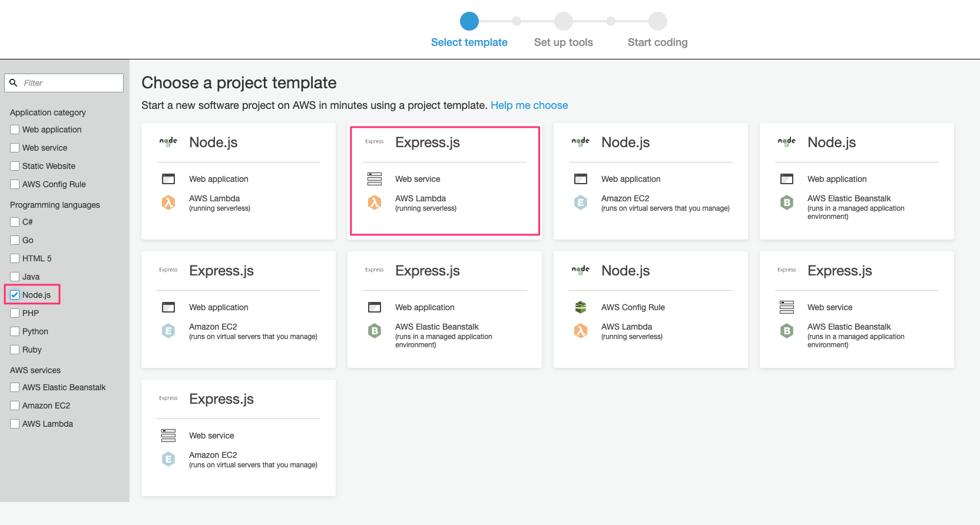Click Amazon EC2 icon on Node.js Web application card
This screenshot has width=980, height=525.
point(581,203)
